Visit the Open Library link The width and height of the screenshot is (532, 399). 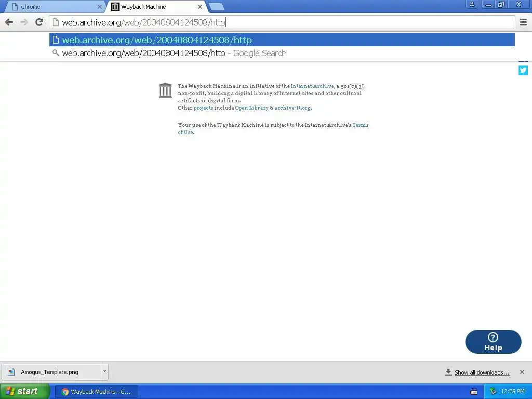pyautogui.click(x=252, y=108)
